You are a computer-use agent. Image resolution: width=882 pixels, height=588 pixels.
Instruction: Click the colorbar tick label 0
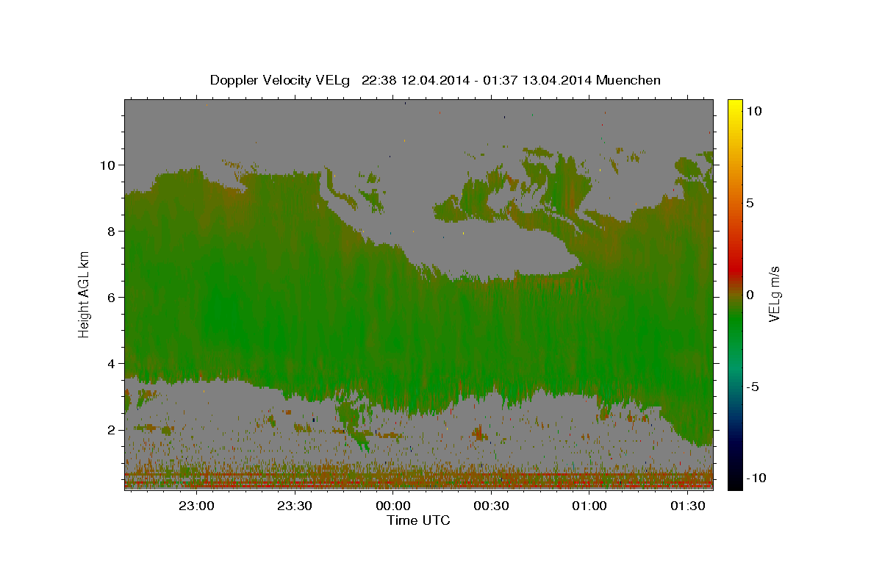(x=750, y=295)
